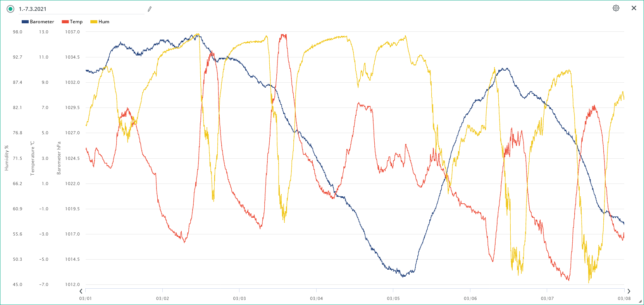Open chart settings with the gear icon
Screen dimensions: 644x305
click(616, 8)
